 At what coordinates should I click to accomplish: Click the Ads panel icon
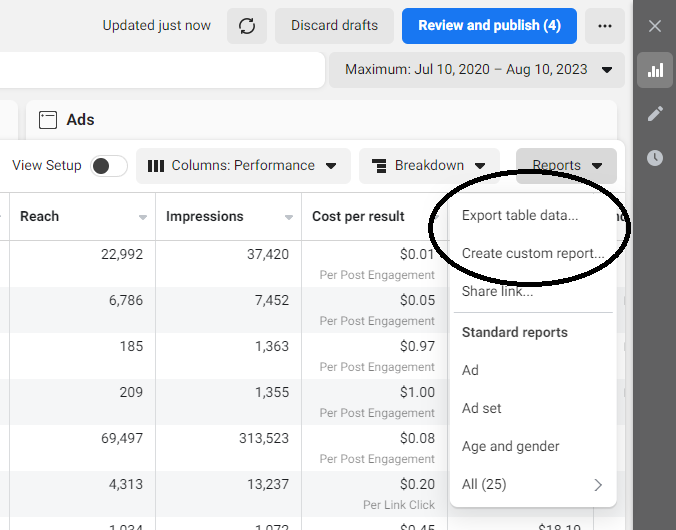tap(47, 120)
